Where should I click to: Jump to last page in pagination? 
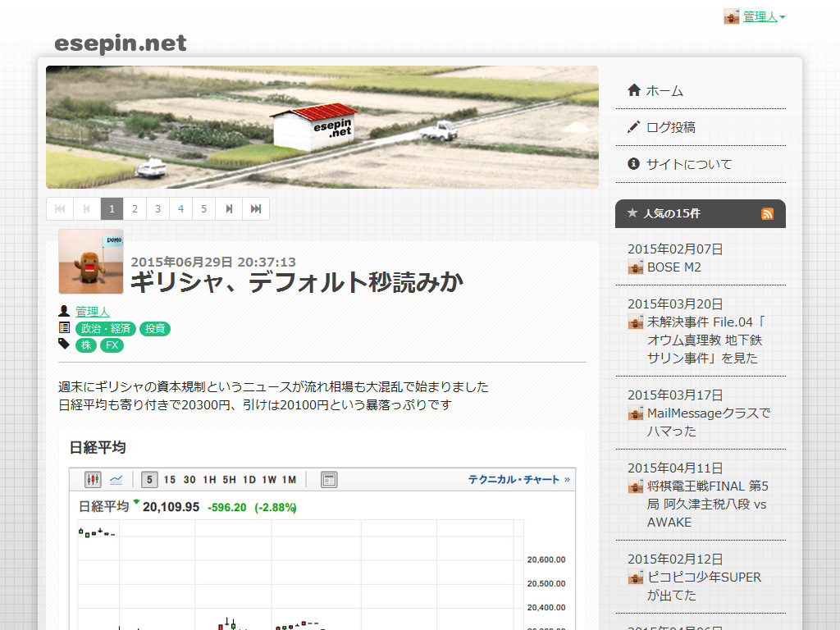(x=256, y=209)
